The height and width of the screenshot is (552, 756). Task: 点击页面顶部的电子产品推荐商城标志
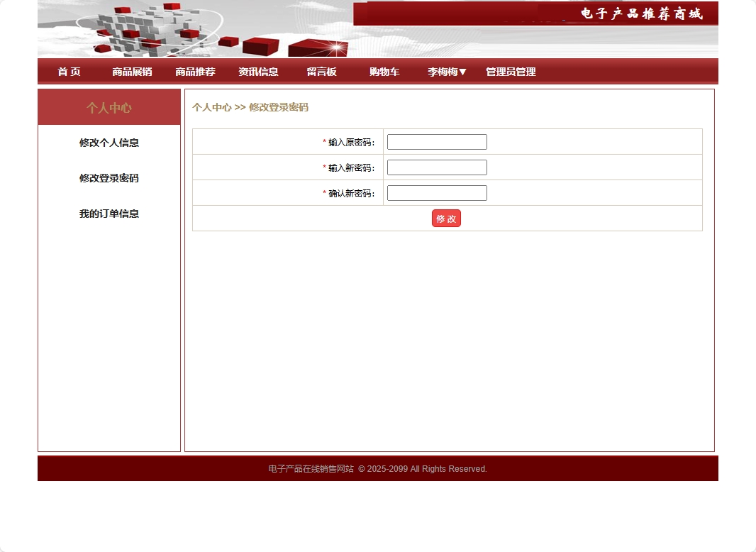(x=640, y=13)
